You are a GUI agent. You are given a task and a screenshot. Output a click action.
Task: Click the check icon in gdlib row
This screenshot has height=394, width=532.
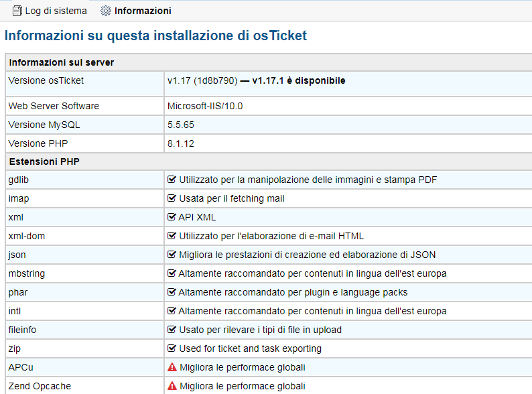click(172, 180)
